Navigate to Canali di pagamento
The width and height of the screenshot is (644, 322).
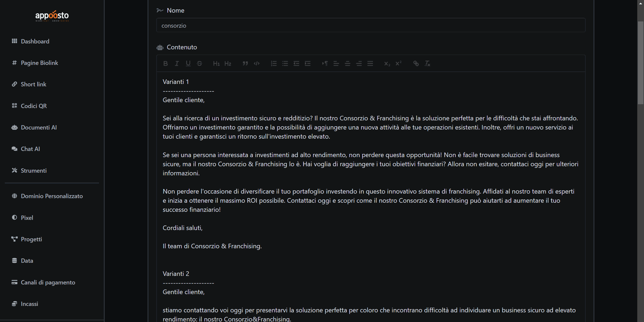(48, 282)
